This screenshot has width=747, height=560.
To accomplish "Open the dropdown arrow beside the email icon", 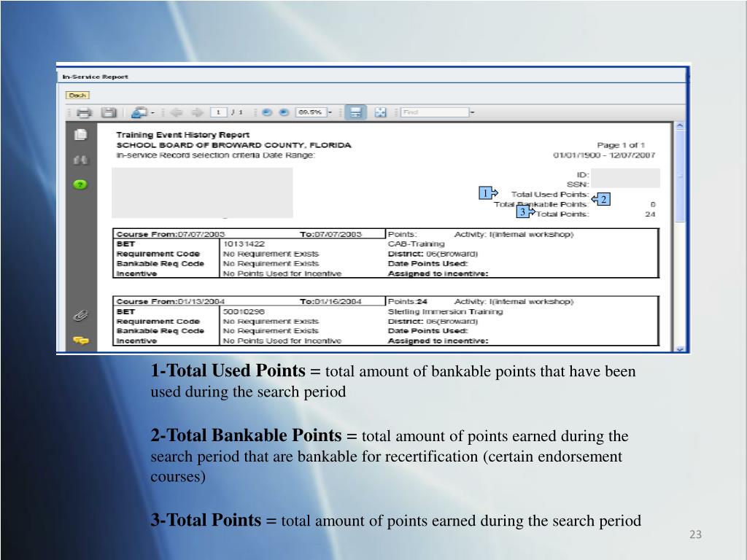I will tap(153, 113).
